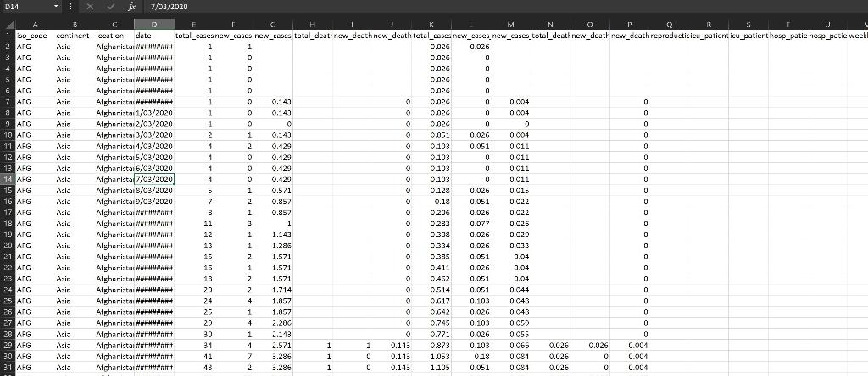This screenshot has width=868, height=376.
Task: Confirm entry with the checkmark formula bar icon
Action: (x=111, y=7)
